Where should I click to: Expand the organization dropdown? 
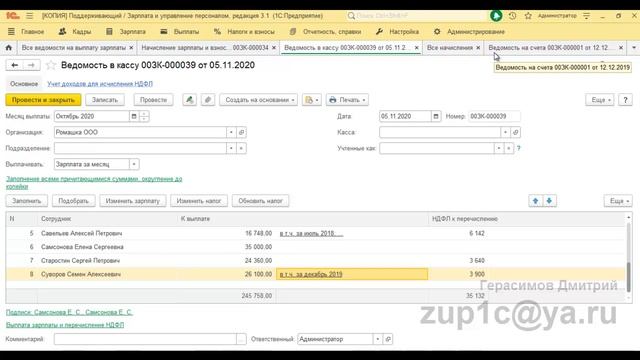(231, 132)
